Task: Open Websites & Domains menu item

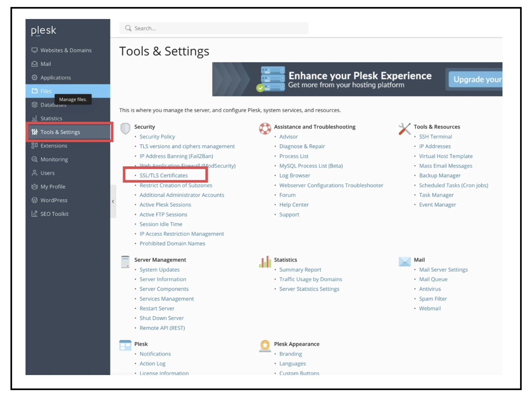Action: pyautogui.click(x=68, y=50)
